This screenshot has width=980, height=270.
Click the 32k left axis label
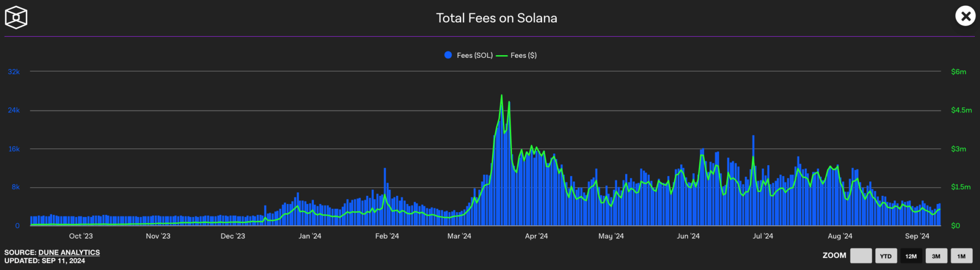14,72
